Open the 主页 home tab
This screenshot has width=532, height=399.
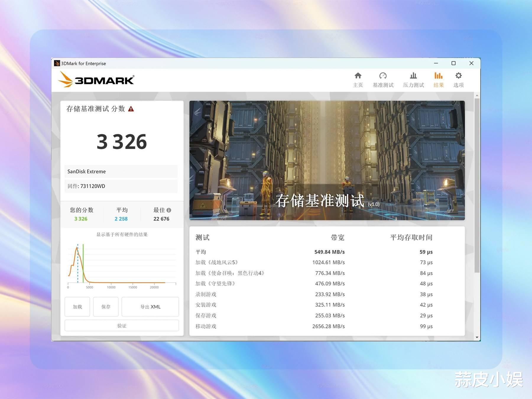click(x=358, y=80)
